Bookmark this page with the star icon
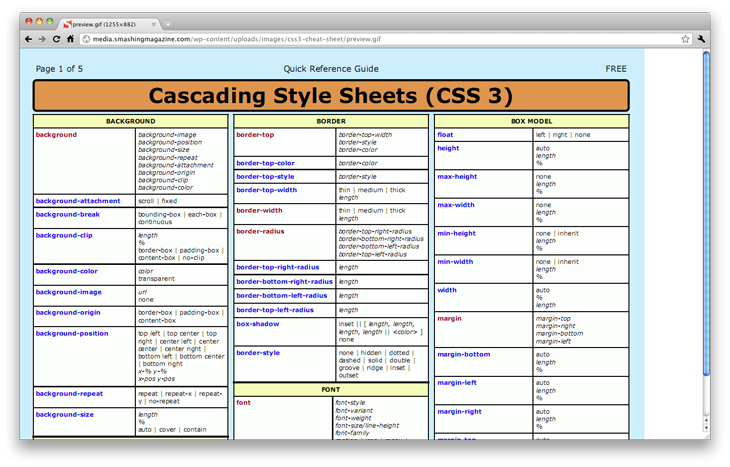Image resolution: width=730 pixels, height=467 pixels. coord(685,39)
